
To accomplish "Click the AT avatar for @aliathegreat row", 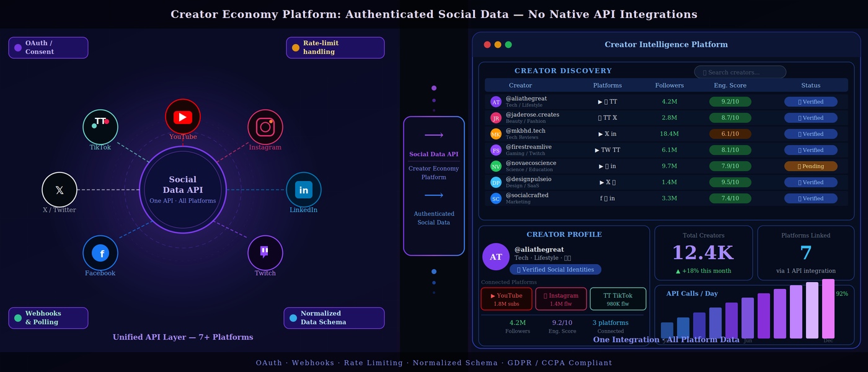I will pos(496,102).
